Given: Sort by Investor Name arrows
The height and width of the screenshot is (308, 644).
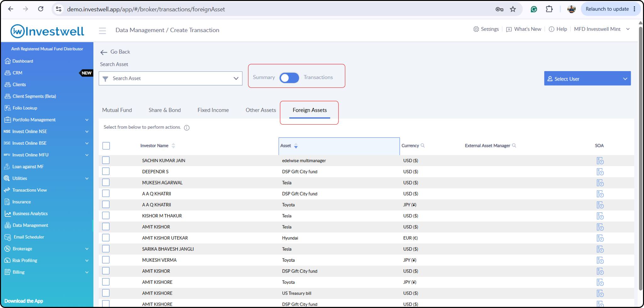Looking at the screenshot, I should tap(173, 146).
